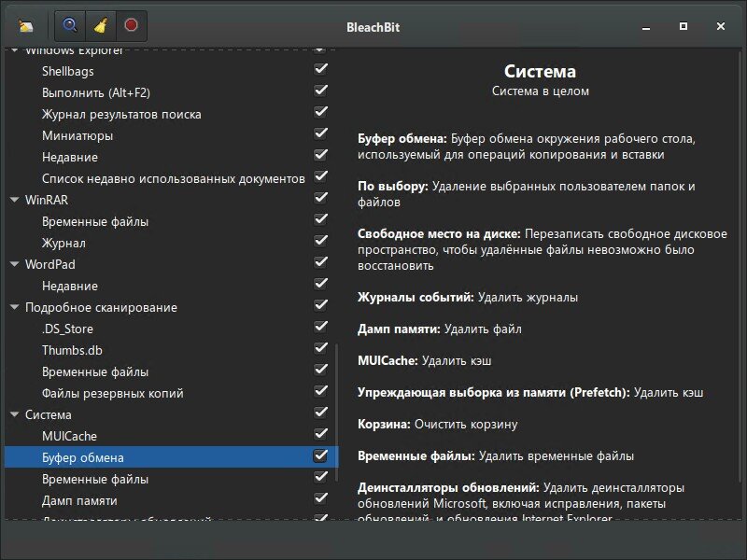Collapse the Подробное сканирование group
The image size is (747, 560).
click(x=14, y=307)
